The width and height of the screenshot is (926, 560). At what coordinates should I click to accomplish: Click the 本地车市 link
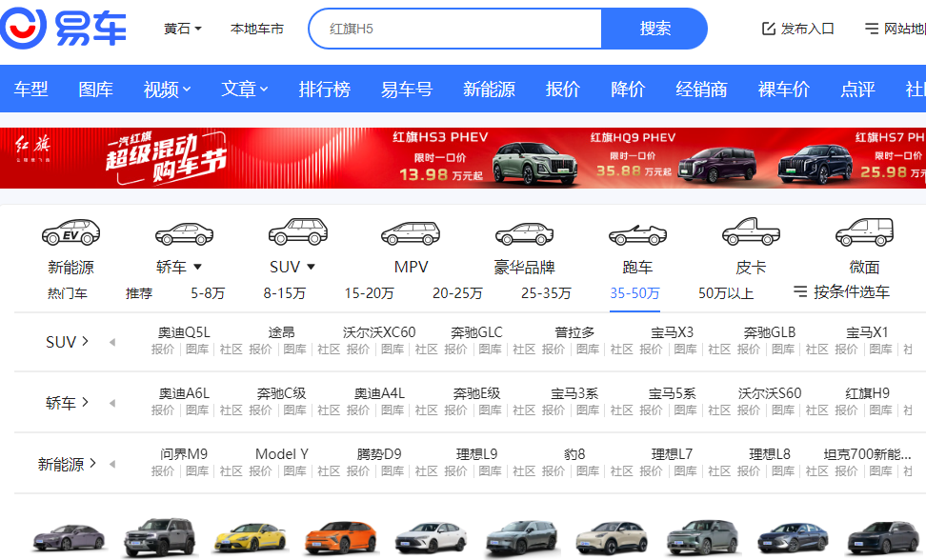click(x=257, y=29)
